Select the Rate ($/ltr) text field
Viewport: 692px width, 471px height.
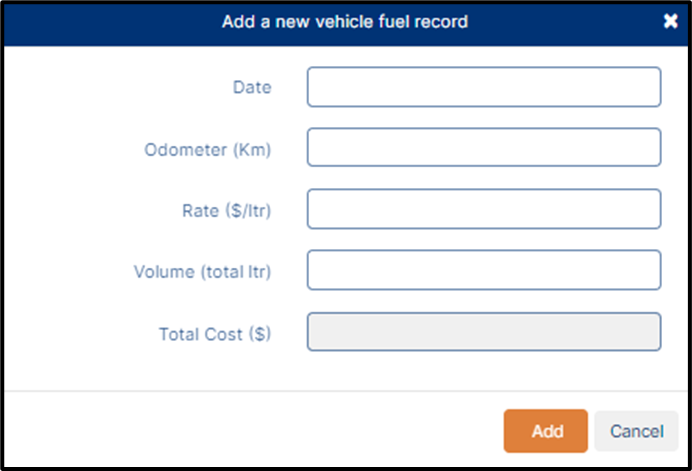pos(484,209)
